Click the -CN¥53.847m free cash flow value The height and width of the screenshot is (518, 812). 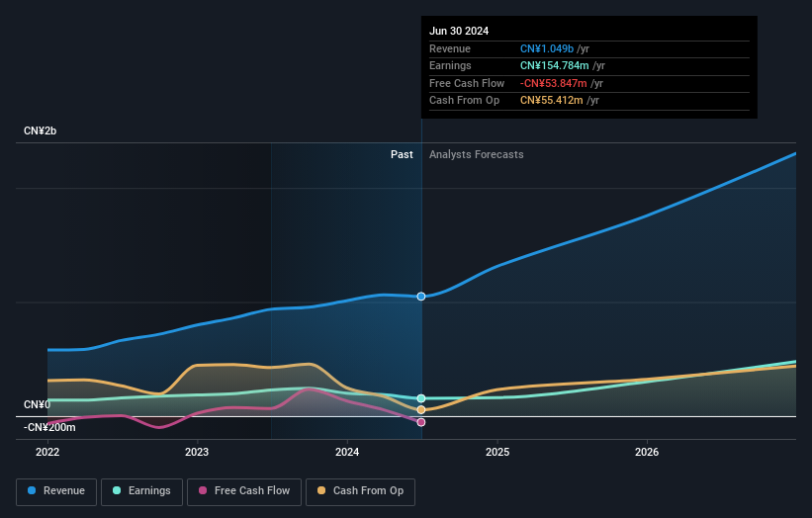click(554, 83)
